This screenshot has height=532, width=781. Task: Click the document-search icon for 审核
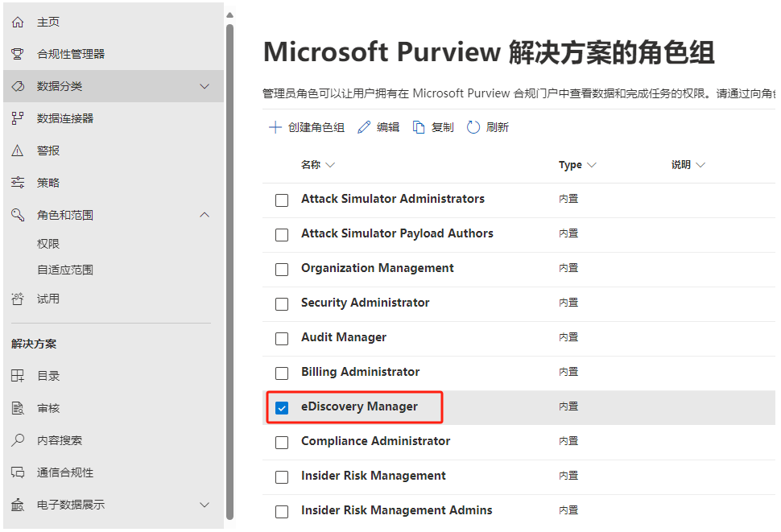pos(18,408)
